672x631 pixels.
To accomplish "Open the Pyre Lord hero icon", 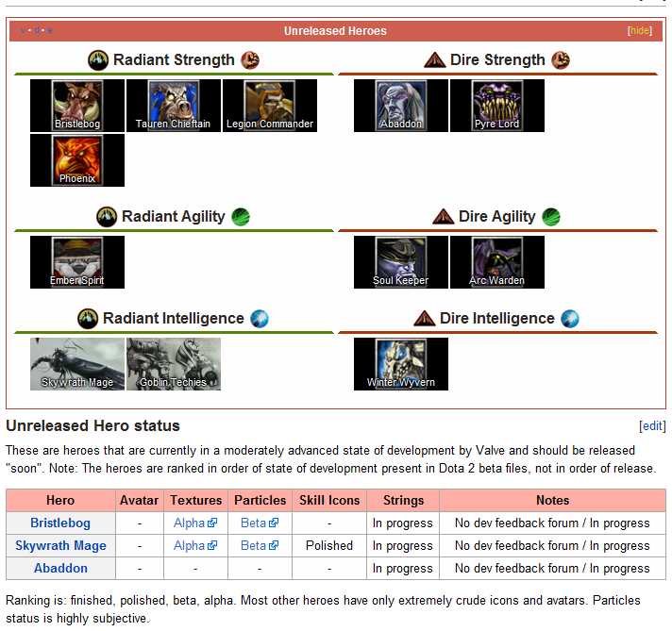I will click(496, 105).
